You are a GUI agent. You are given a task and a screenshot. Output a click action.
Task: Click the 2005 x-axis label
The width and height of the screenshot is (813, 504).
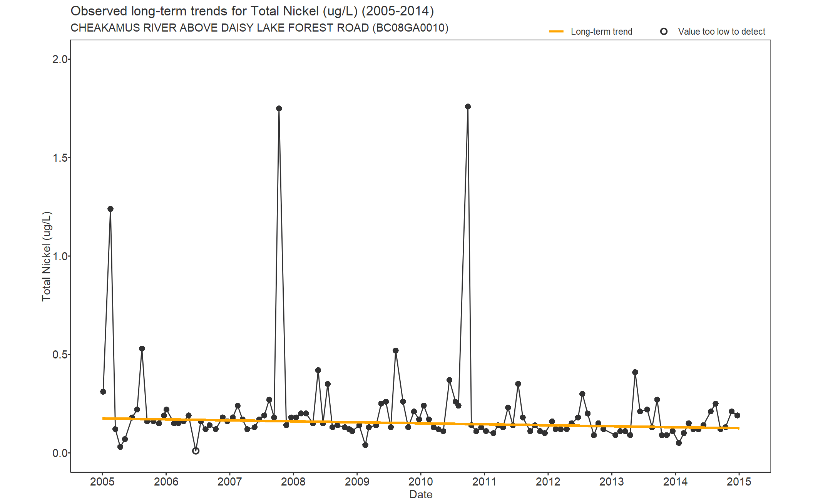(x=102, y=482)
